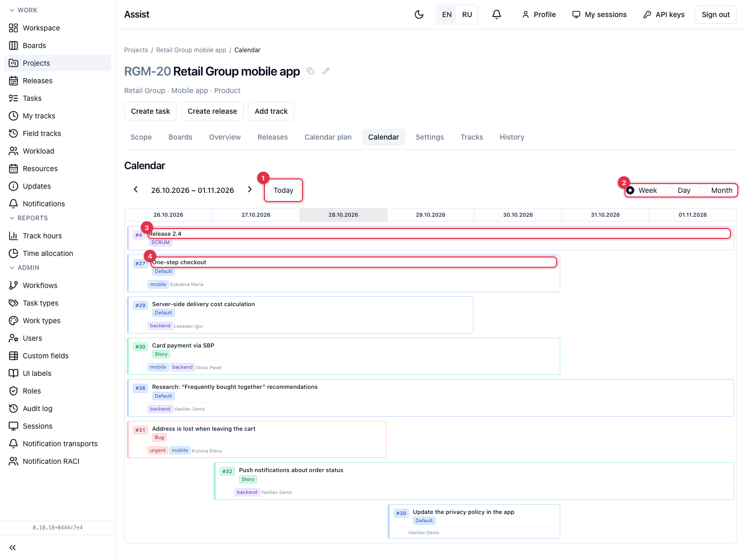This screenshot has height=560, width=745.
Task: Open Profile in header
Action: [x=539, y=14]
